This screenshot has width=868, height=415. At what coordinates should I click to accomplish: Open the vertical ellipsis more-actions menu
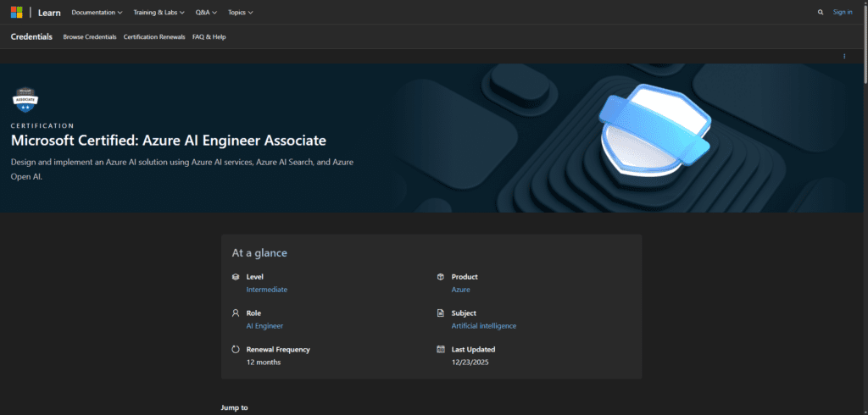coord(844,57)
